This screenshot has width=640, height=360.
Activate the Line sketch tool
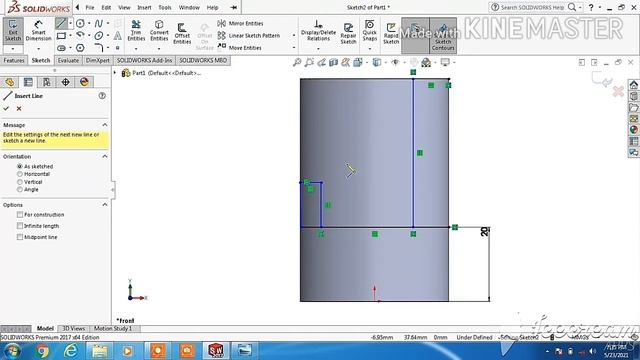click(61, 23)
